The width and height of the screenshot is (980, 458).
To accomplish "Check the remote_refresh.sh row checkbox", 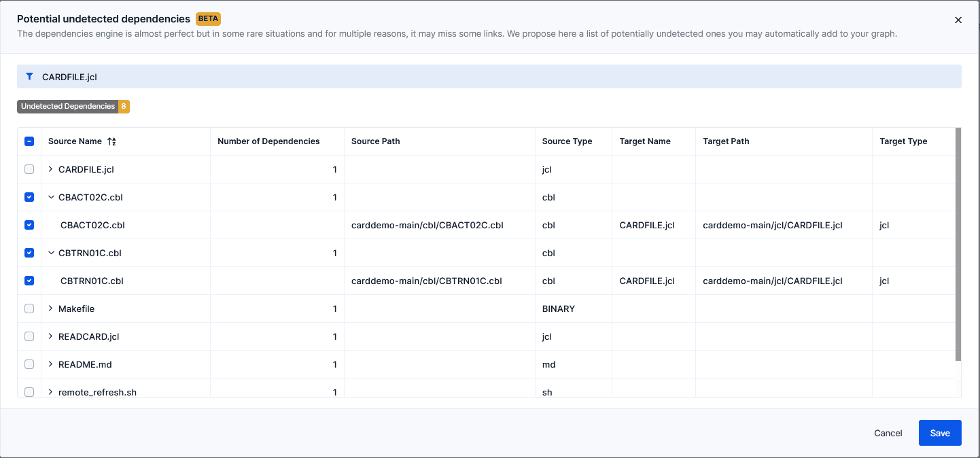I will [x=29, y=392].
